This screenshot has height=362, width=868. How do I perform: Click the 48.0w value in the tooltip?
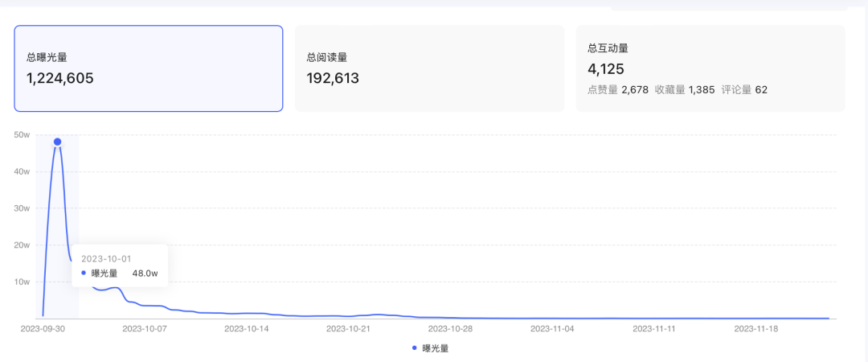pos(145,274)
